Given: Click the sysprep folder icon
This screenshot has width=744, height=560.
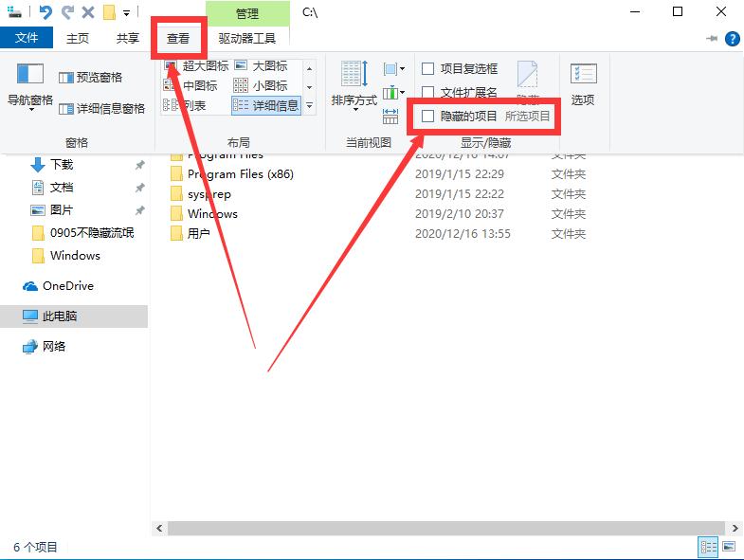Looking at the screenshot, I should coord(176,194).
